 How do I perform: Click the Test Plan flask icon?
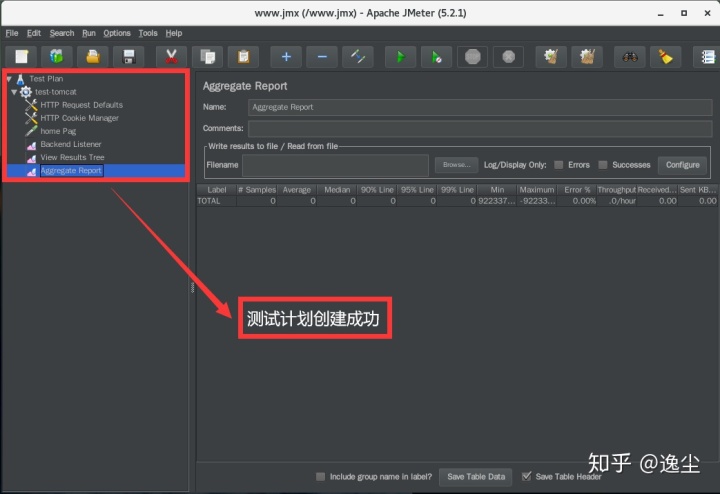point(20,79)
